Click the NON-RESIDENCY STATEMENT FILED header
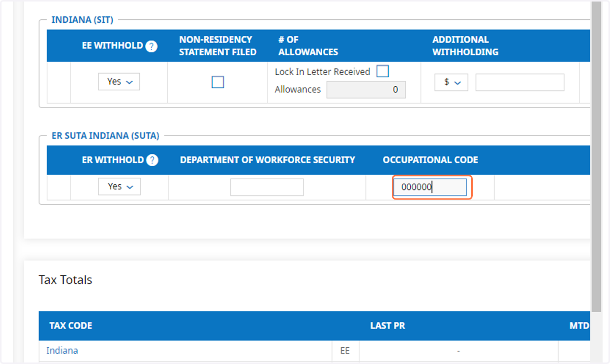 tap(218, 46)
